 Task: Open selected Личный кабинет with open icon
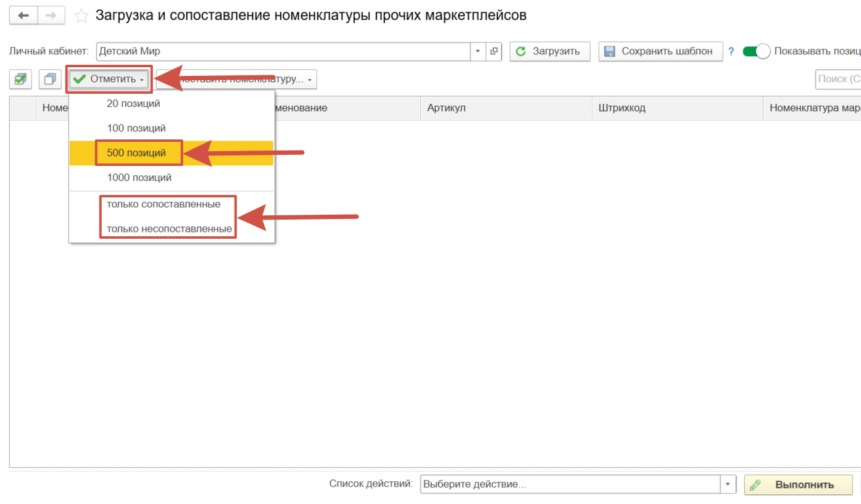(x=494, y=51)
